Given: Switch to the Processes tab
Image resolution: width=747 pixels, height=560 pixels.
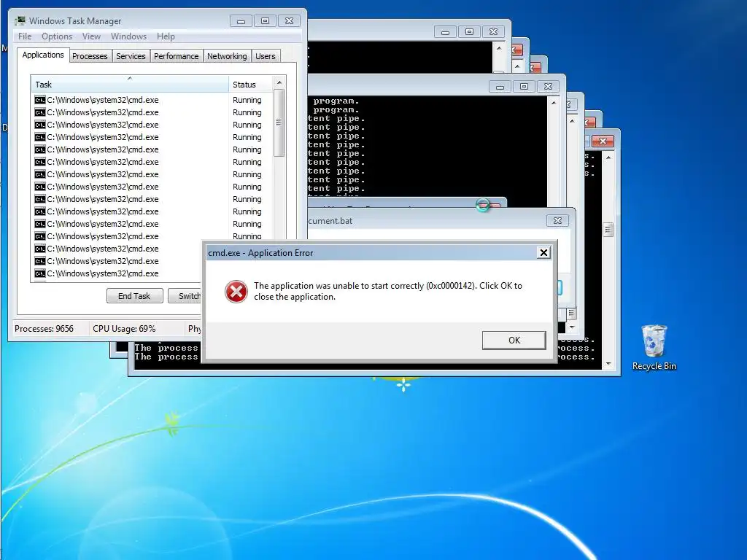Looking at the screenshot, I should (90, 56).
